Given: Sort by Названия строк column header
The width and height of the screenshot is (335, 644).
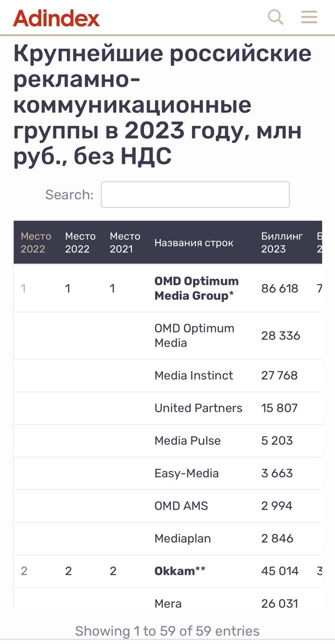Looking at the screenshot, I should pyautogui.click(x=194, y=243).
